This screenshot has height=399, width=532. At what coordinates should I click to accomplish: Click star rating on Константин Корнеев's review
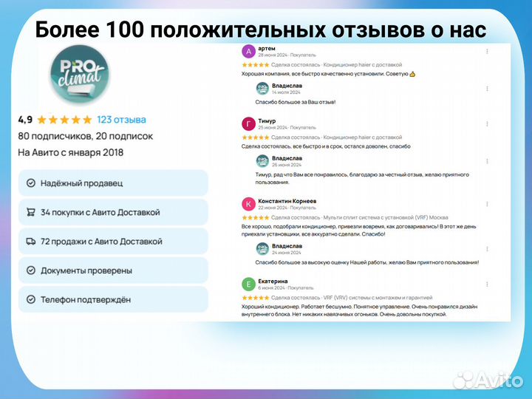255,217
